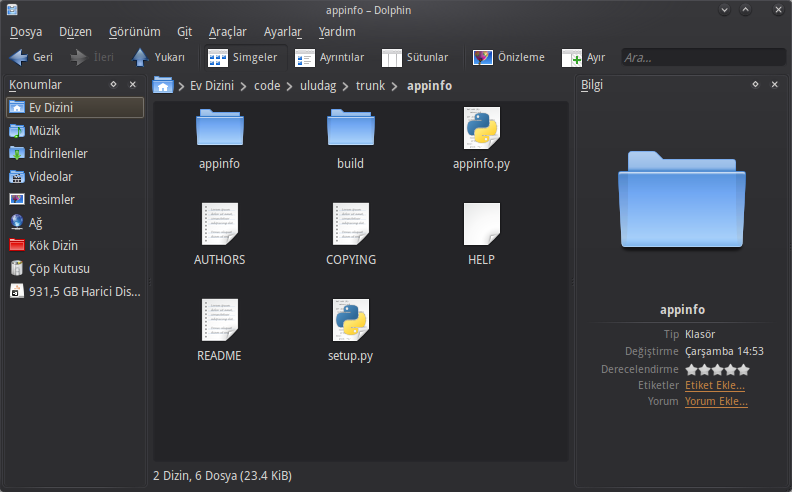
Task: Expand arrow after trunk breadcrumb
Action: [x=394, y=87]
